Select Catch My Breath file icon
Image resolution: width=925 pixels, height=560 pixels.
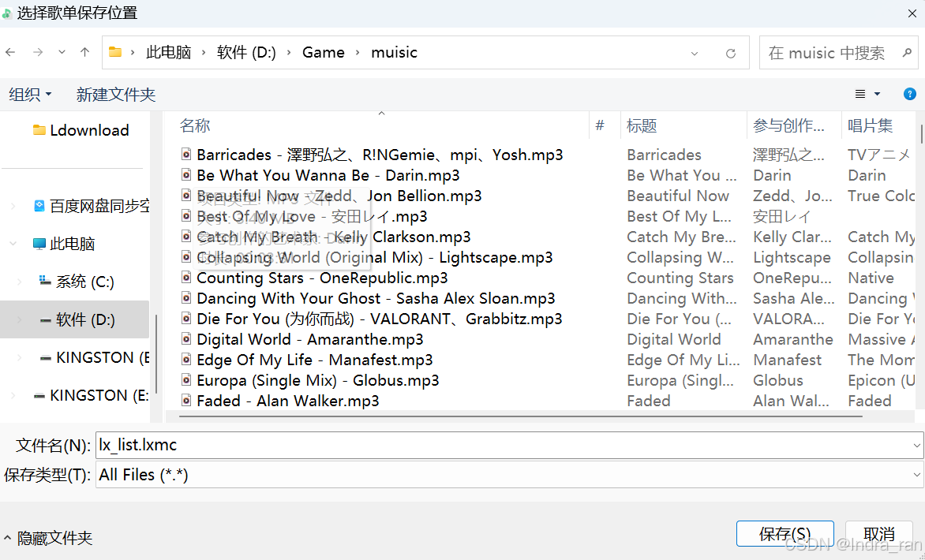[x=185, y=237]
